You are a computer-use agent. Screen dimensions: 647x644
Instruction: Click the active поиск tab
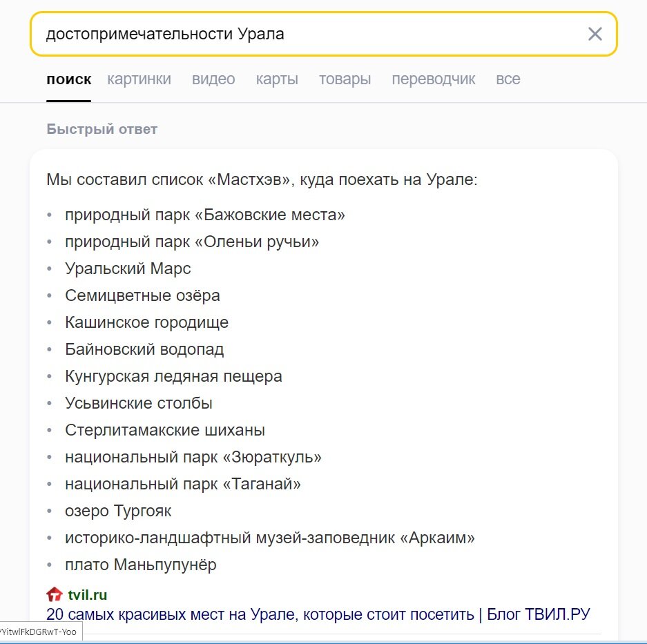68,79
